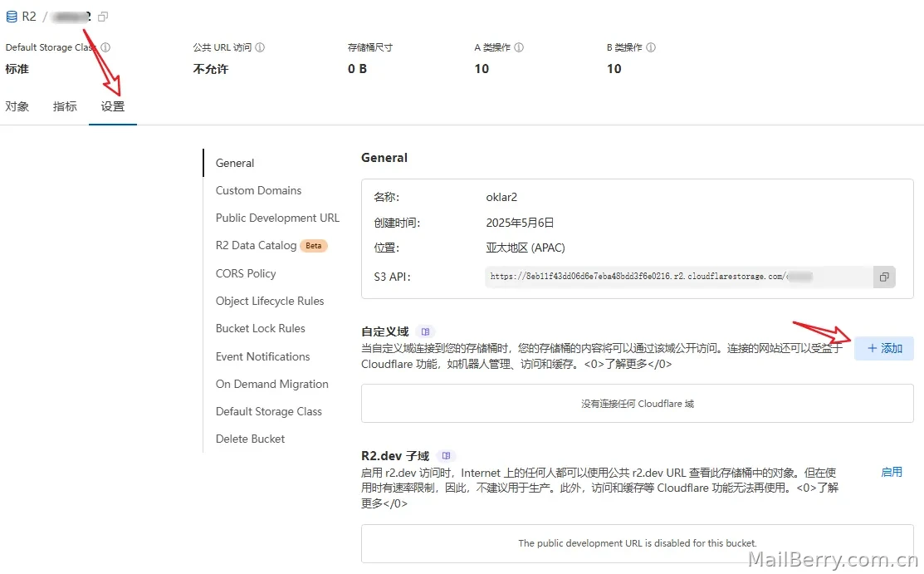Viewport: 924px width, 574px height.
Task: Click the location 亚太地区 (APAC)
Action: click(x=525, y=248)
